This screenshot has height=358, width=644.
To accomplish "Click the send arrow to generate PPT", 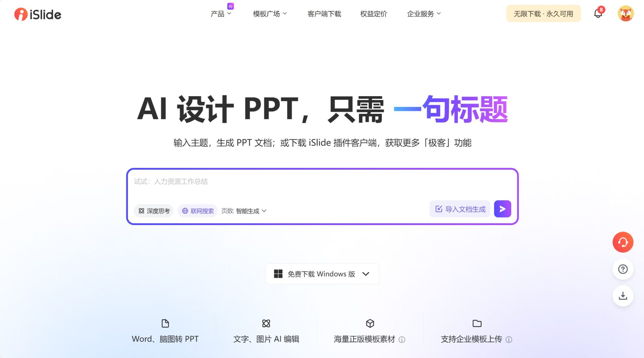I will coord(502,208).
